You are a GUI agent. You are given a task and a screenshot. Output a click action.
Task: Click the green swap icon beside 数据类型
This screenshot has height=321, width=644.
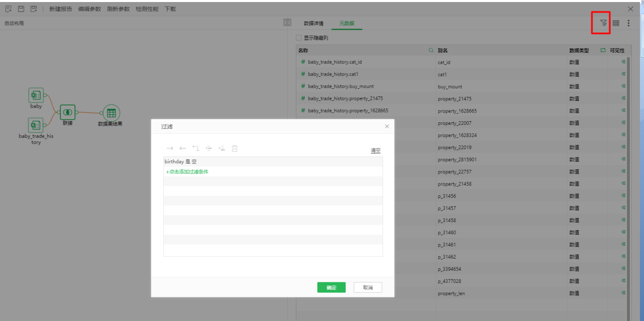603,50
